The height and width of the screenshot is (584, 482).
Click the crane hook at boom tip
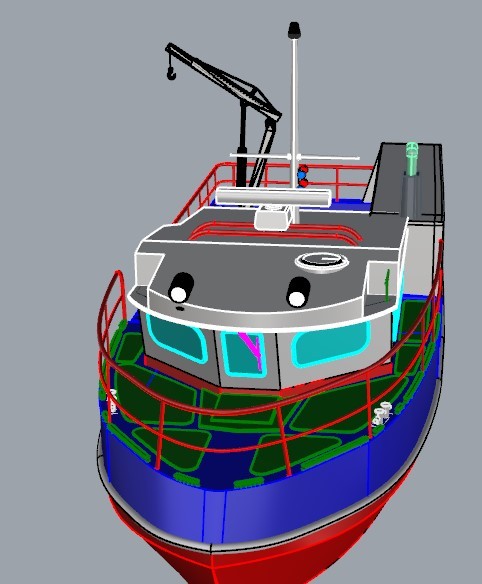[x=171, y=73]
